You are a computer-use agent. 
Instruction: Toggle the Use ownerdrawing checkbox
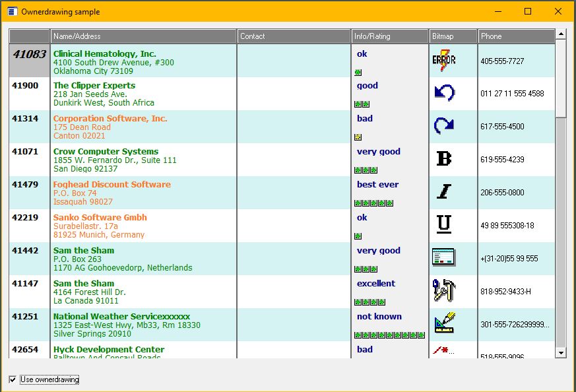[13, 379]
